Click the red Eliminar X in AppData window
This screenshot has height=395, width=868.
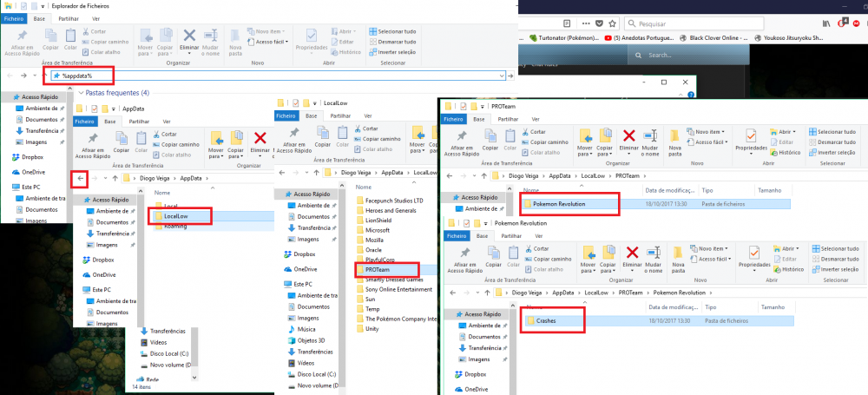(260, 139)
